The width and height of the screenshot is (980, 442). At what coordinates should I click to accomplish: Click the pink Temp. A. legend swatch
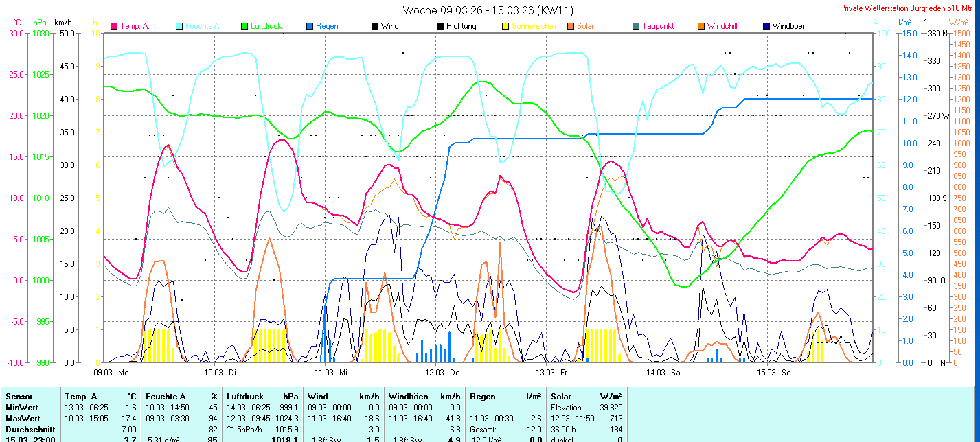[114, 26]
